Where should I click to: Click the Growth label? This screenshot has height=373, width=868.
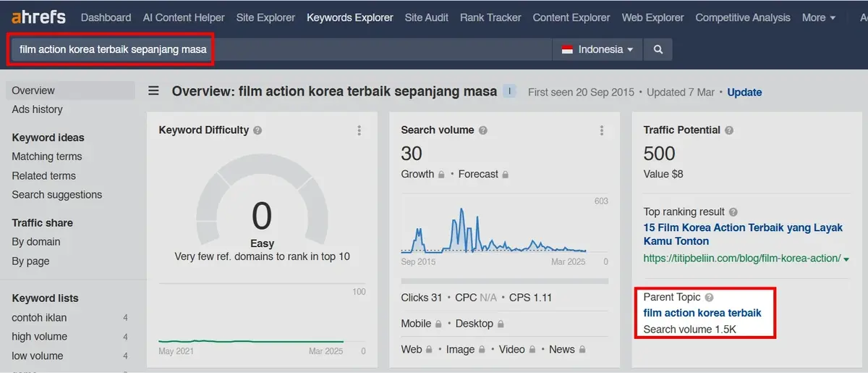[x=417, y=174]
